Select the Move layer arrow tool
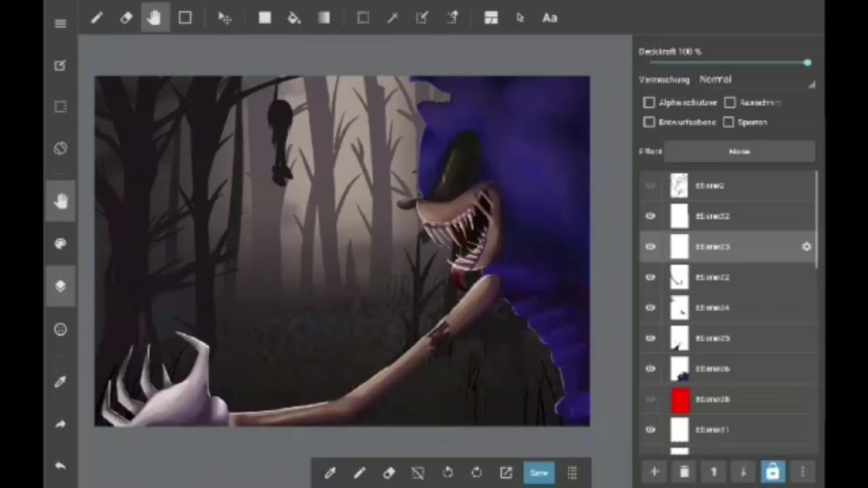This screenshot has height=488, width=868. 224,18
